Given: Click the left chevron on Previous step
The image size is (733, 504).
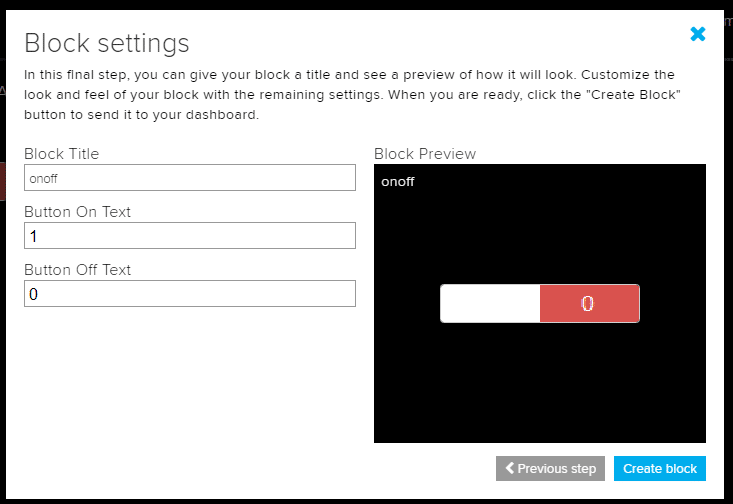Looking at the screenshot, I should pyautogui.click(x=510, y=468).
